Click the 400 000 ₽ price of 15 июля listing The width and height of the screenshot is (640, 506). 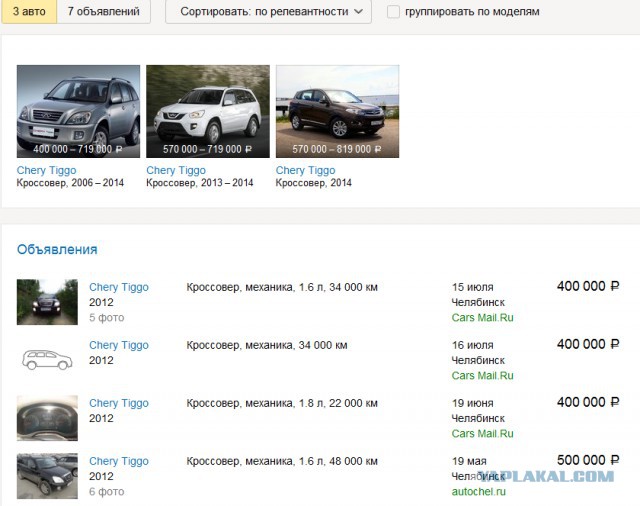point(588,286)
